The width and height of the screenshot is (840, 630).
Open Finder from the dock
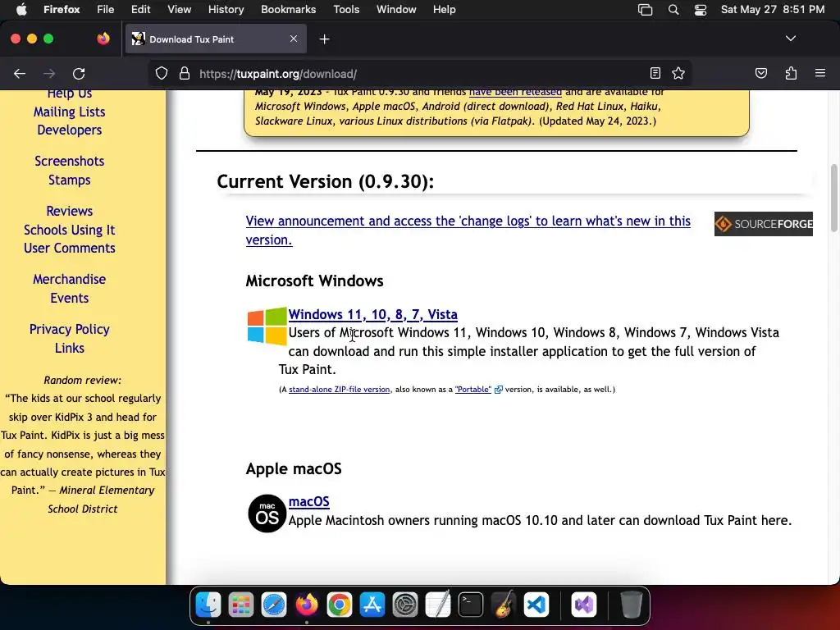click(208, 605)
